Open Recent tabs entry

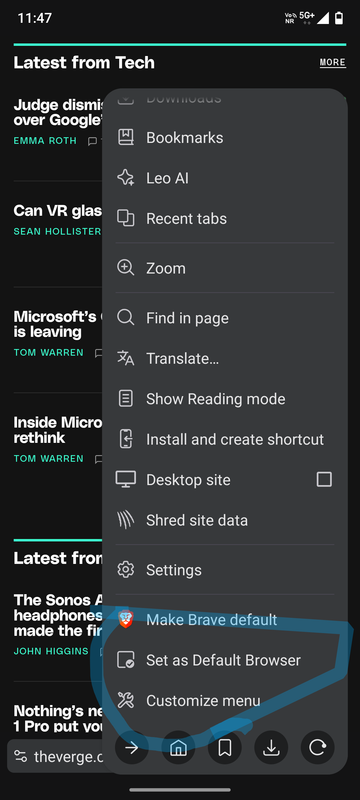click(x=224, y=218)
